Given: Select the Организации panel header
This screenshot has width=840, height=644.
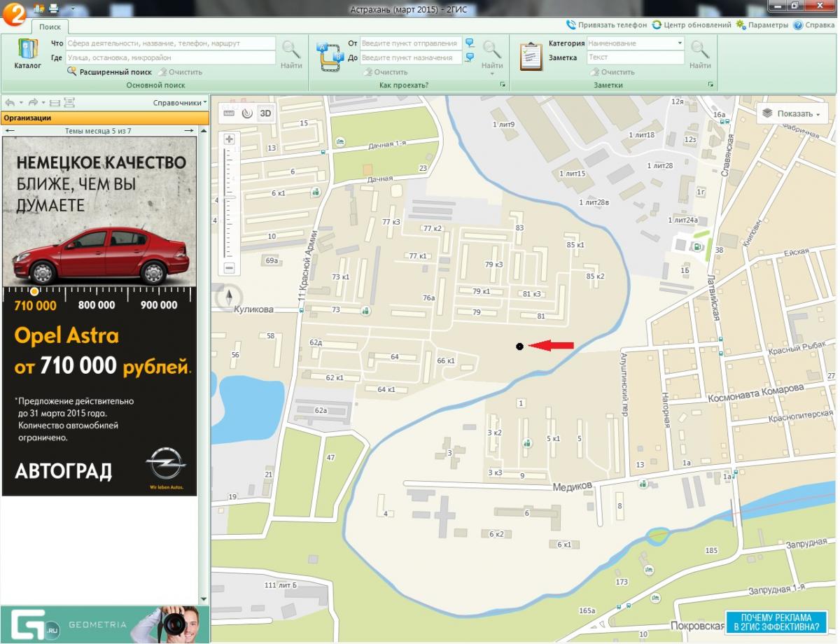Looking at the screenshot, I should coord(105,118).
